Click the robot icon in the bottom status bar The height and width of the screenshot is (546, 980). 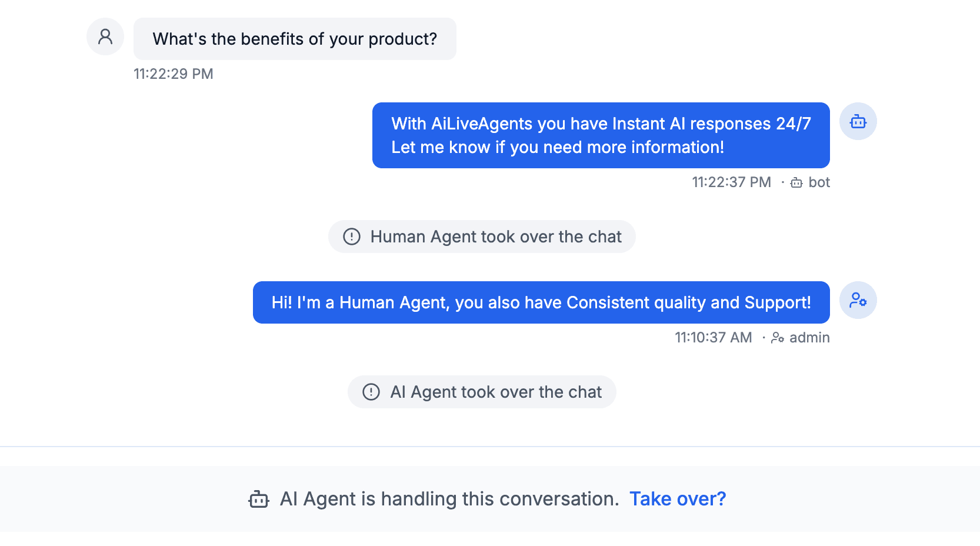click(x=259, y=499)
